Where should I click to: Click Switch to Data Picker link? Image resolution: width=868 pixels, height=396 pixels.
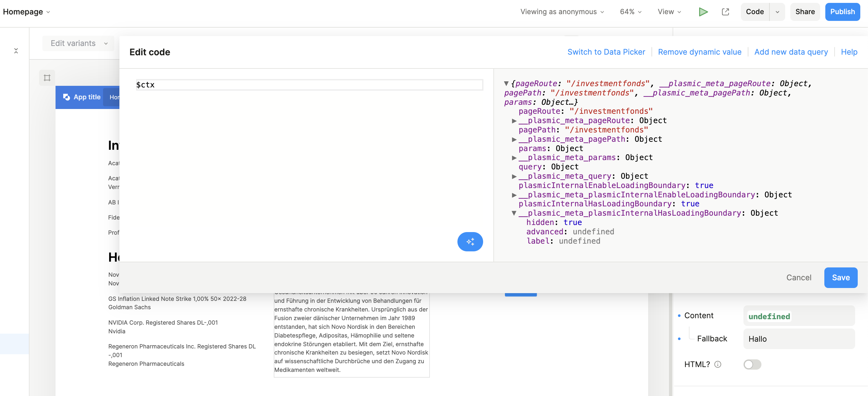pyautogui.click(x=606, y=52)
